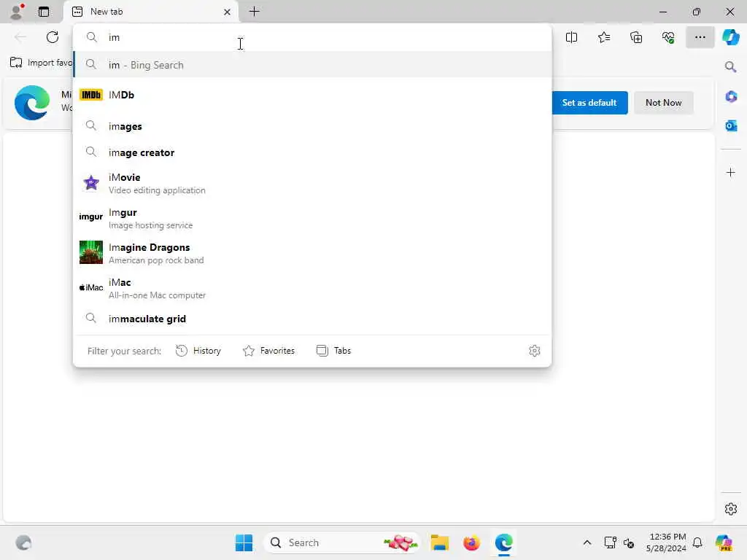Viewport: 747px width, 560px height.
Task: Click in the address bar input
Action: click(312, 37)
